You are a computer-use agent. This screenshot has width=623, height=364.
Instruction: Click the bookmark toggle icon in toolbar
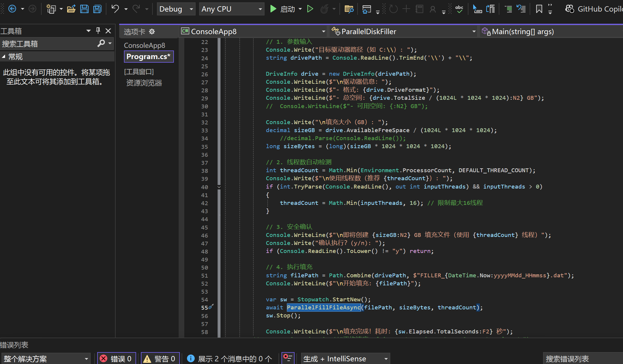[x=539, y=9]
